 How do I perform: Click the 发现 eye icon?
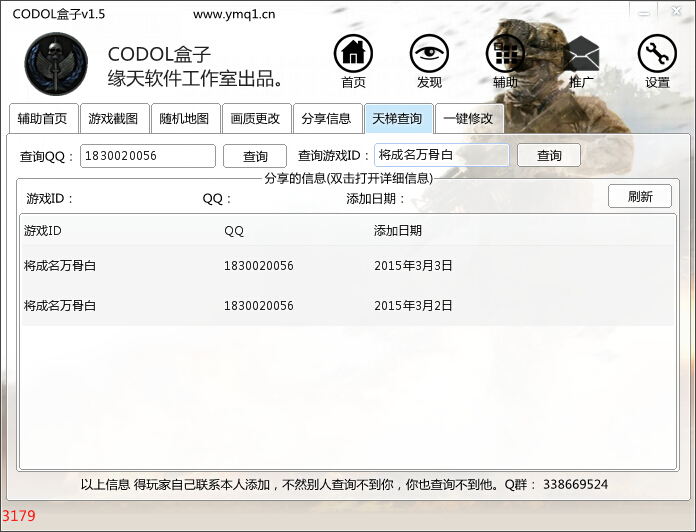pyautogui.click(x=429, y=55)
